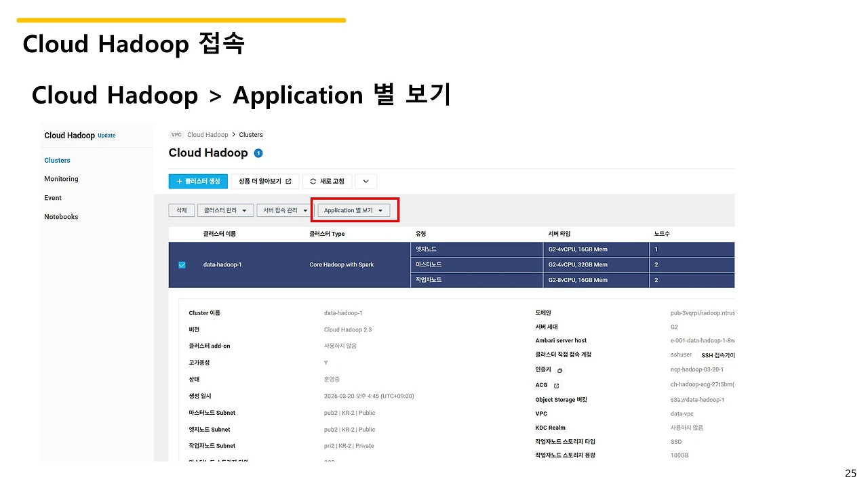868x488 pixels.
Task: Open ACG details via the external link icon
Action: coord(558,385)
